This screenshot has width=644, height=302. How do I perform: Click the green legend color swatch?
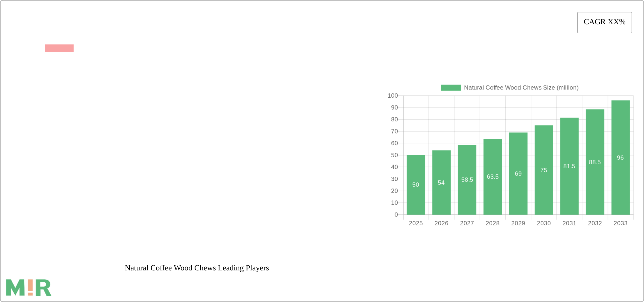(451, 88)
